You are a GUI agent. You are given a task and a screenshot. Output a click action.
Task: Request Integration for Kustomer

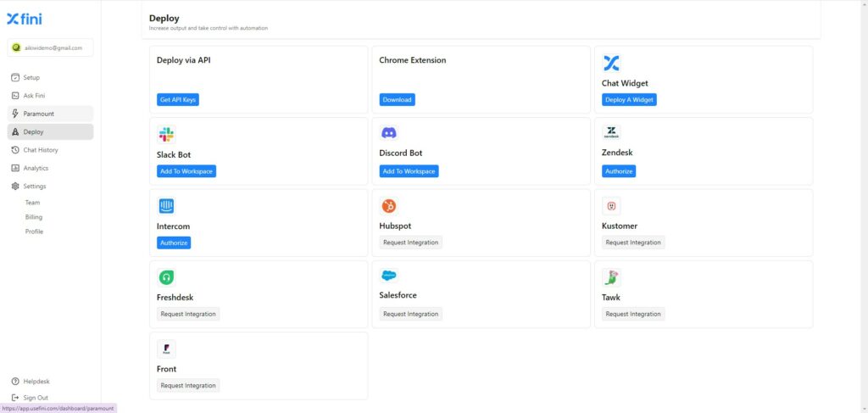click(633, 243)
